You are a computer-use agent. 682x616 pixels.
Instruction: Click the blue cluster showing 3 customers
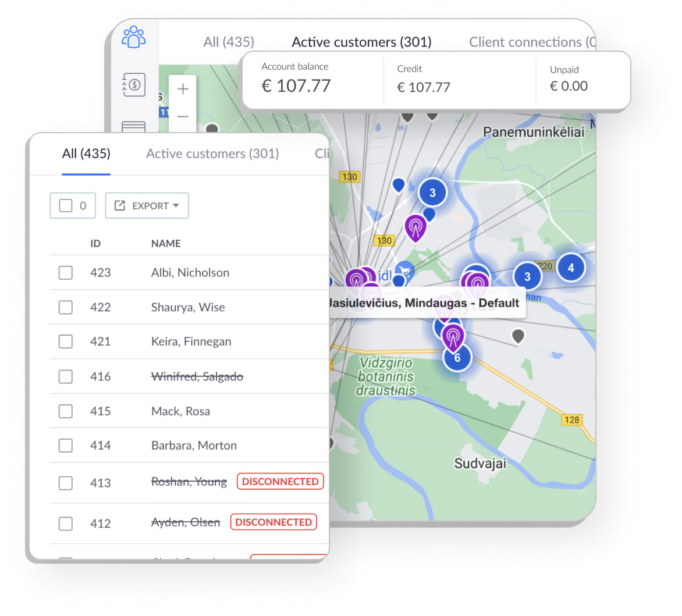click(432, 192)
